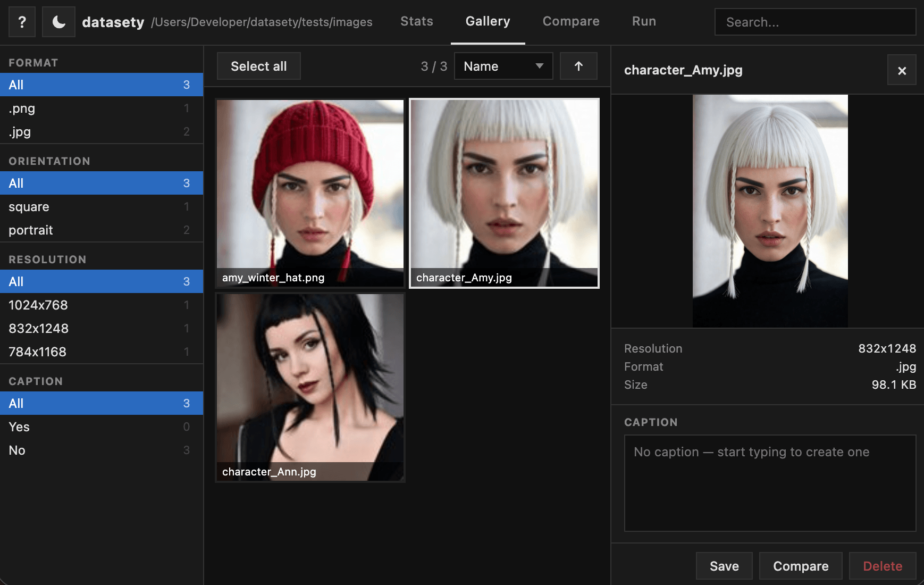Image resolution: width=924 pixels, height=585 pixels.
Task: Select the amy_winter_hat.png thumbnail
Action: pyautogui.click(x=310, y=193)
